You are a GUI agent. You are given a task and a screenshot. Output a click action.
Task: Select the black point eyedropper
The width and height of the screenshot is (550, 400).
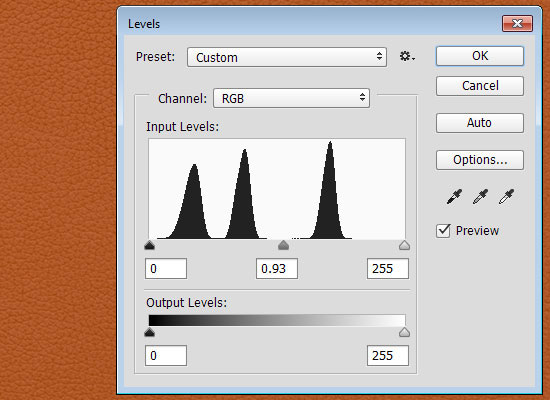pyautogui.click(x=454, y=196)
